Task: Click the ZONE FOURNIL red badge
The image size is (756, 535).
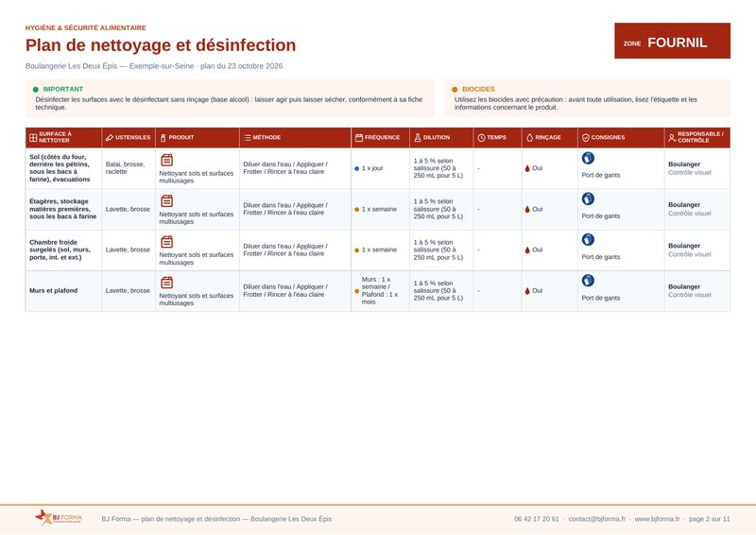Action: point(672,41)
